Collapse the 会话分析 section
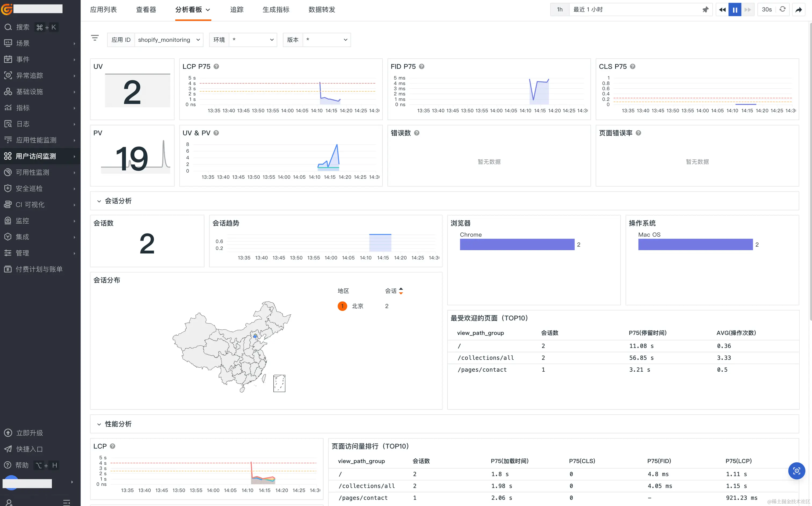The image size is (812, 506). (x=99, y=201)
